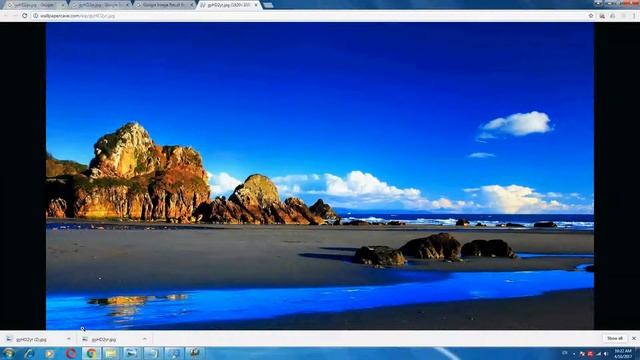Image resolution: width=640 pixels, height=360 pixels.
Task: Click the beach wallpaper image
Action: point(320,176)
